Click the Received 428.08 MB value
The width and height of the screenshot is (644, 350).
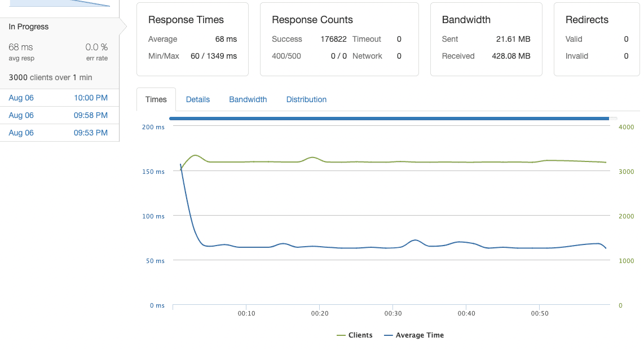pyautogui.click(x=510, y=56)
